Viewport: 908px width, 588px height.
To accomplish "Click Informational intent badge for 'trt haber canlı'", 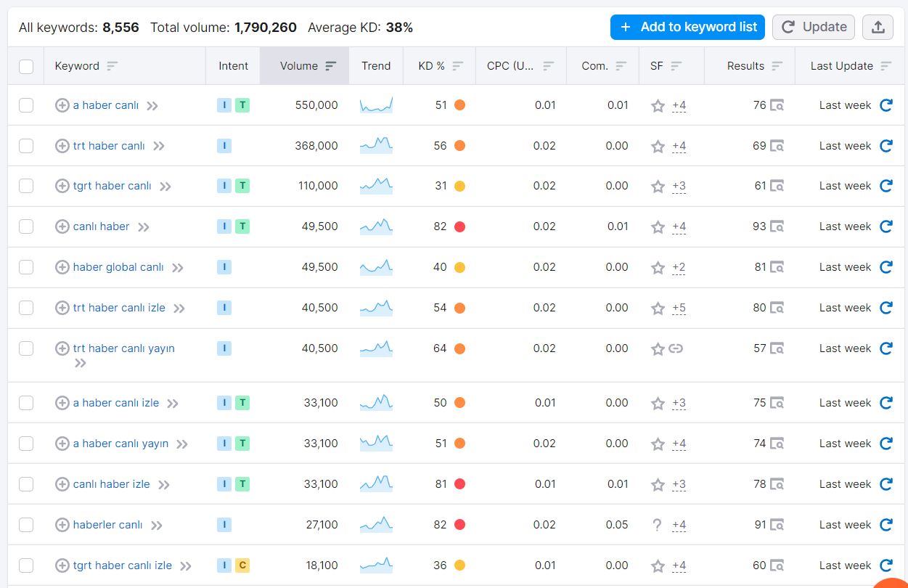I will coord(224,146).
